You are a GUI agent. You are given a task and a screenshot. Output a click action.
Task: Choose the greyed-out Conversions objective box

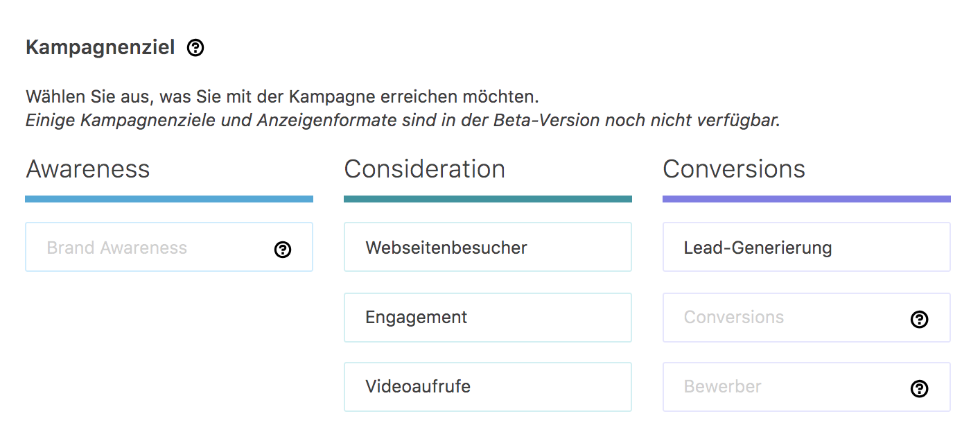pyautogui.click(x=807, y=318)
